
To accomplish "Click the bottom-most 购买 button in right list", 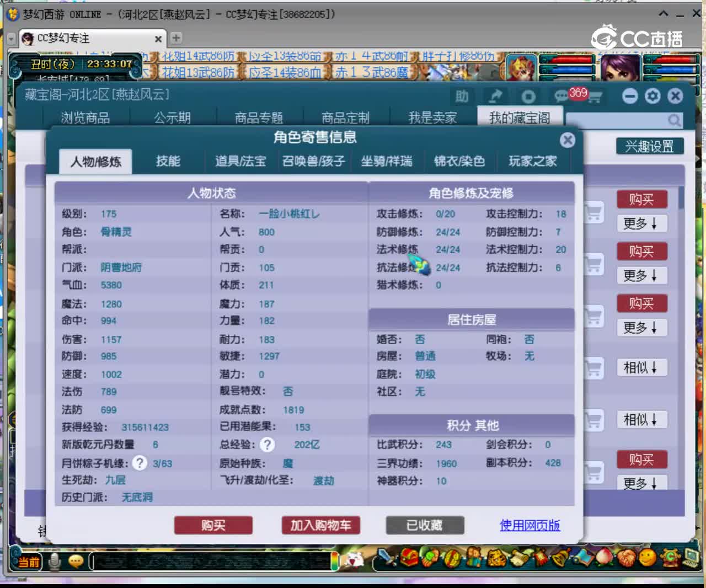I will coord(641,459).
